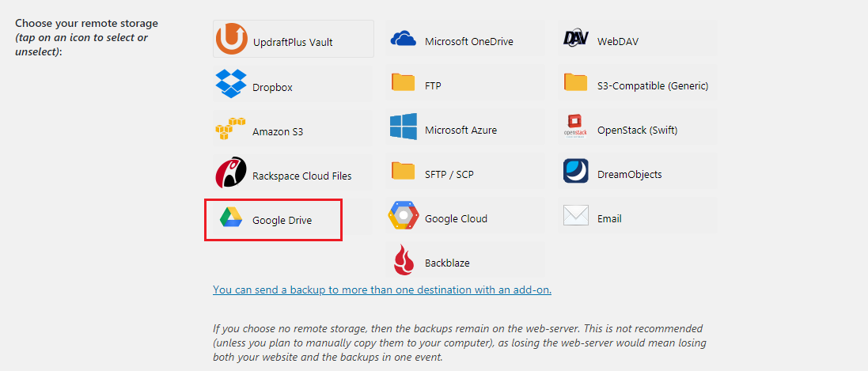Click the "Backblaze" label text
The image size is (868, 371).
pos(447,263)
